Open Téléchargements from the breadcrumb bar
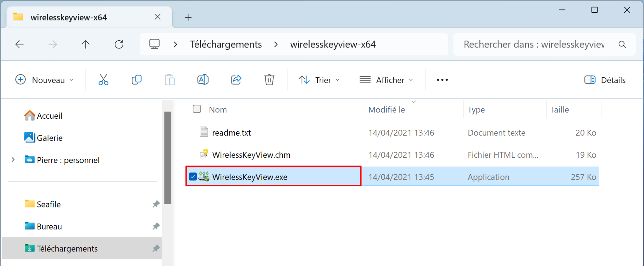Screen dimensions: 644x266 225,44
